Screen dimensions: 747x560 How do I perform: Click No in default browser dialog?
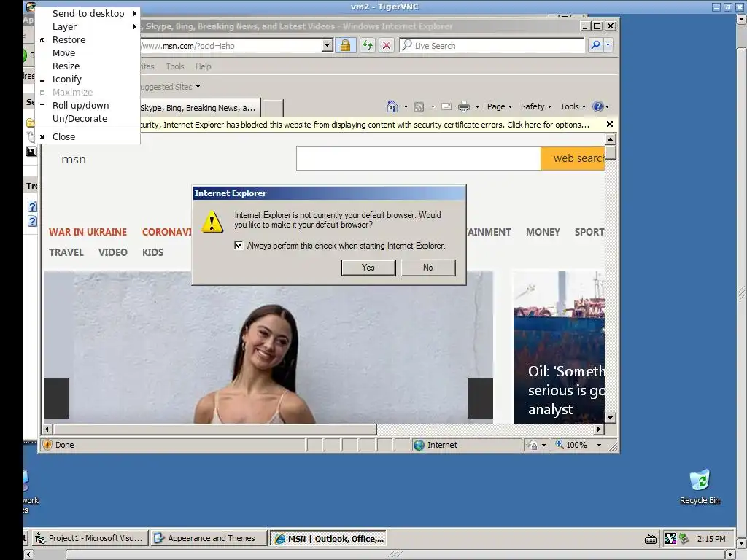click(x=427, y=268)
